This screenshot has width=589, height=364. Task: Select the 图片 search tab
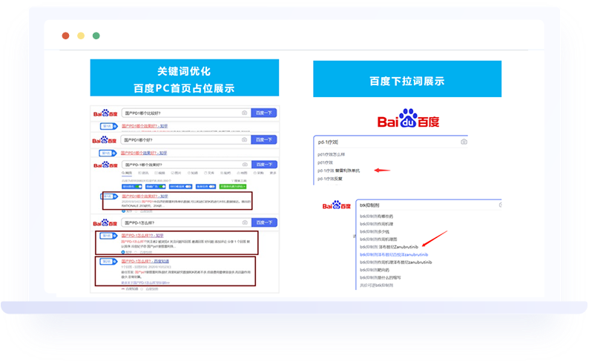tap(176, 173)
